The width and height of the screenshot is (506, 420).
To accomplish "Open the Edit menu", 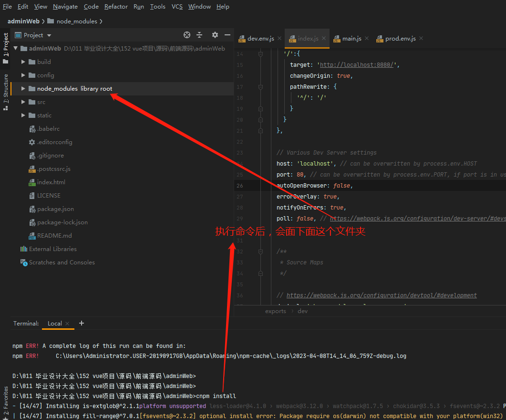I will coord(22,7).
